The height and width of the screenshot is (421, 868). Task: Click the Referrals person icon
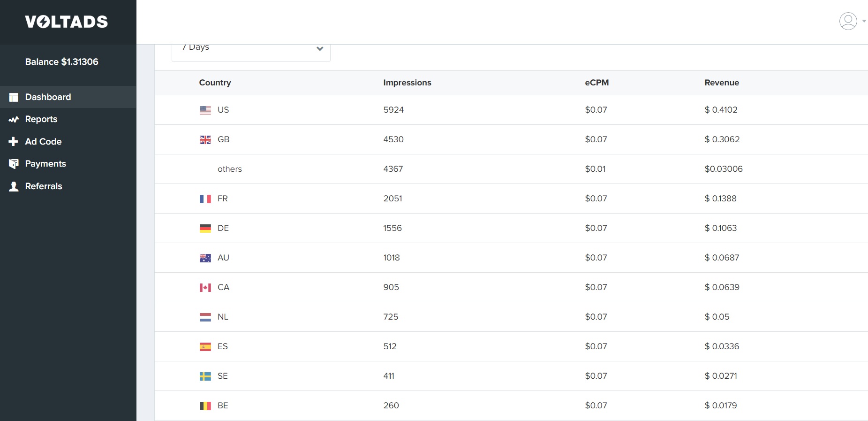click(x=14, y=186)
